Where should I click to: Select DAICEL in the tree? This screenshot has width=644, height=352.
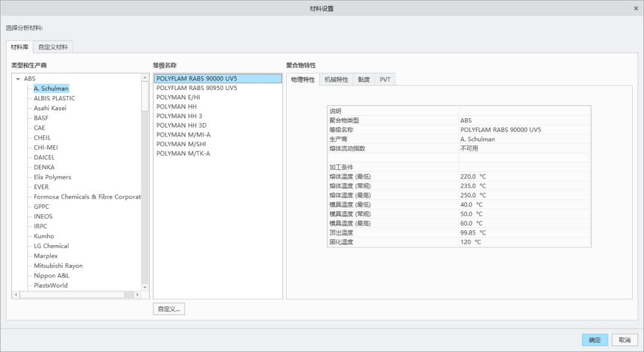44,158
